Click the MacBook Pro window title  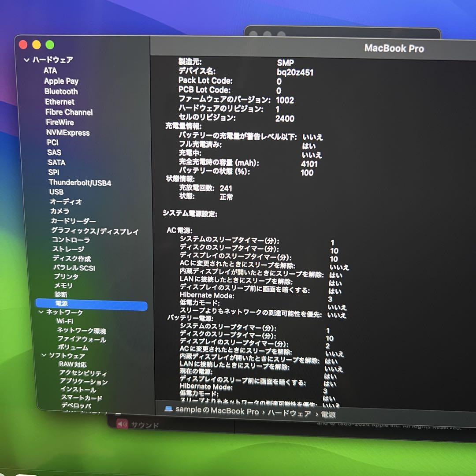coord(394,48)
